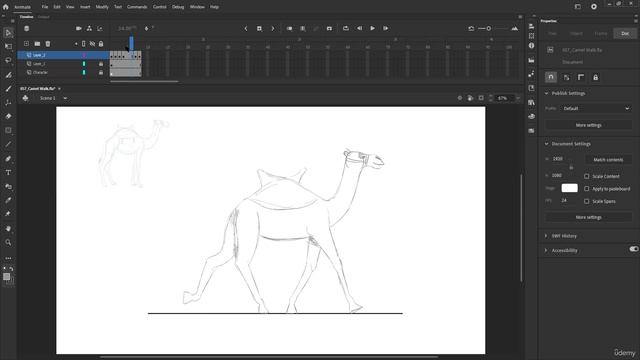Click the New Folder layer icon

pos(37,44)
